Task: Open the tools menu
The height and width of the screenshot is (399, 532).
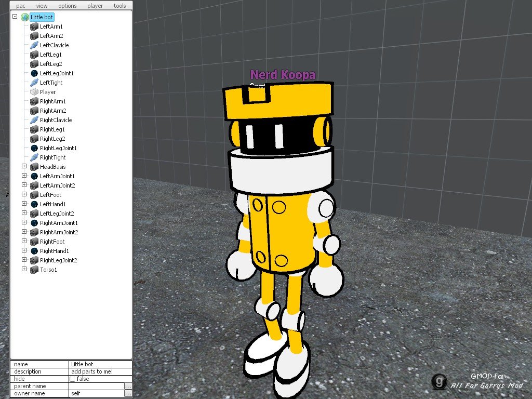Action: pyautogui.click(x=120, y=6)
